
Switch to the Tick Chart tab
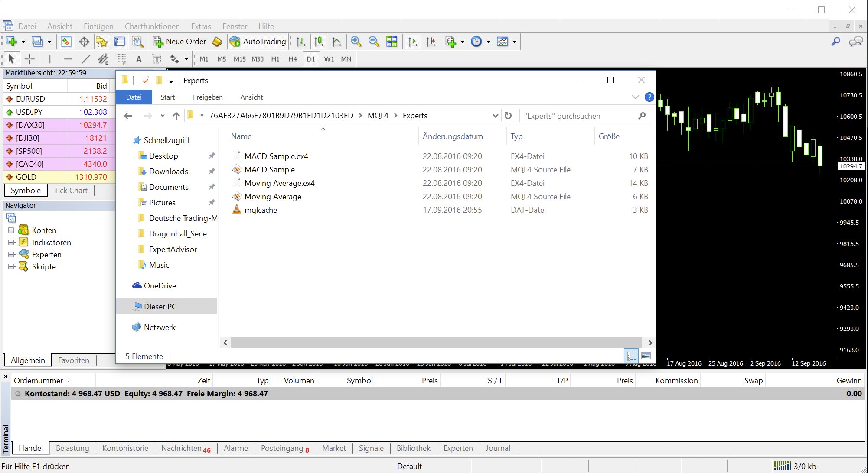pyautogui.click(x=71, y=191)
